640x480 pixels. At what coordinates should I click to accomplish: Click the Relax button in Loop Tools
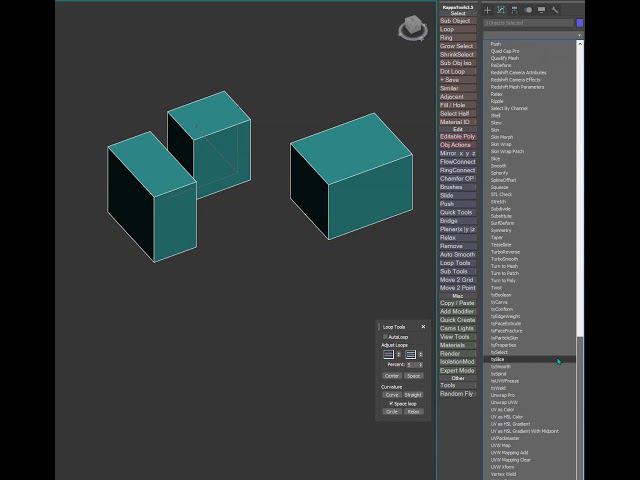pyautogui.click(x=413, y=411)
